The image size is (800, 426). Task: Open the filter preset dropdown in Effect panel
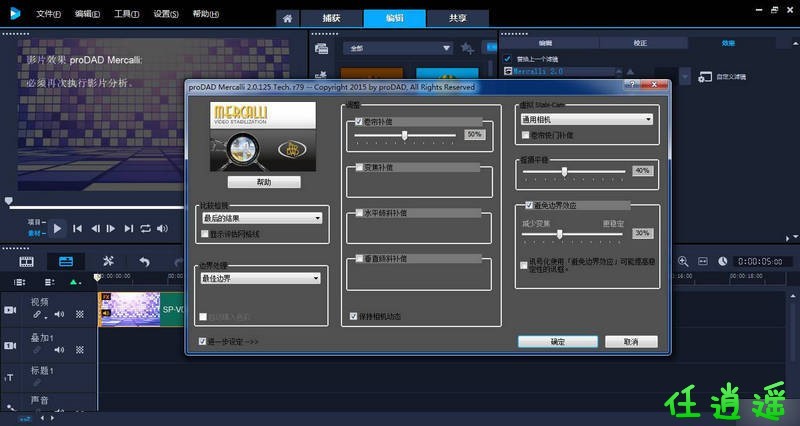click(686, 77)
